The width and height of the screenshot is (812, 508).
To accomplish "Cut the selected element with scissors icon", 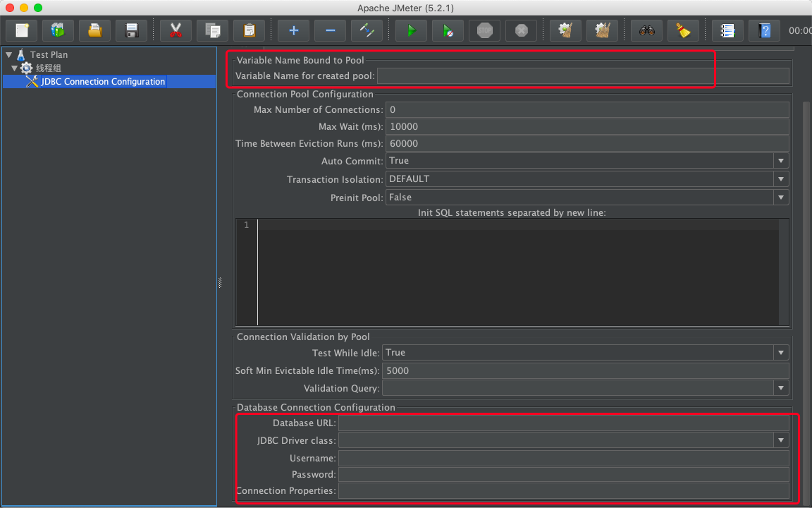I will [176, 30].
